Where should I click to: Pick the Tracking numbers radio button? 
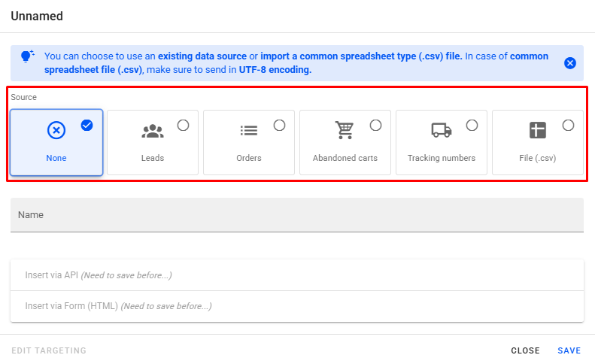tap(472, 126)
